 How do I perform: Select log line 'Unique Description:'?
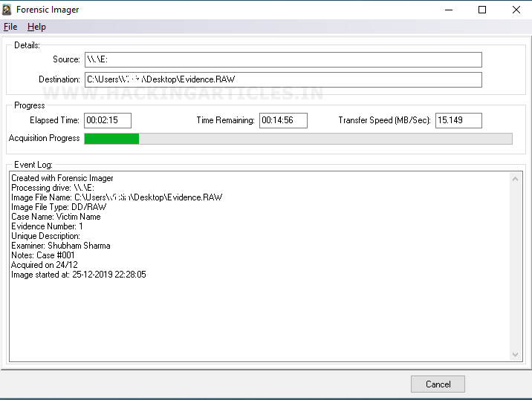(x=46, y=236)
